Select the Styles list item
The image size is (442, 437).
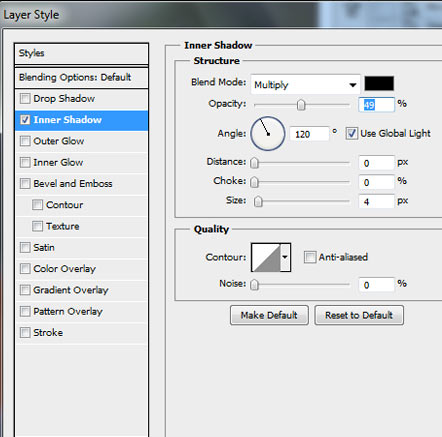click(81, 53)
